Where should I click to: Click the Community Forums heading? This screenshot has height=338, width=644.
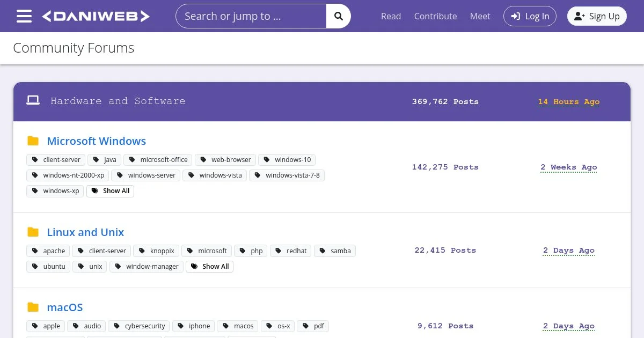coord(74,48)
